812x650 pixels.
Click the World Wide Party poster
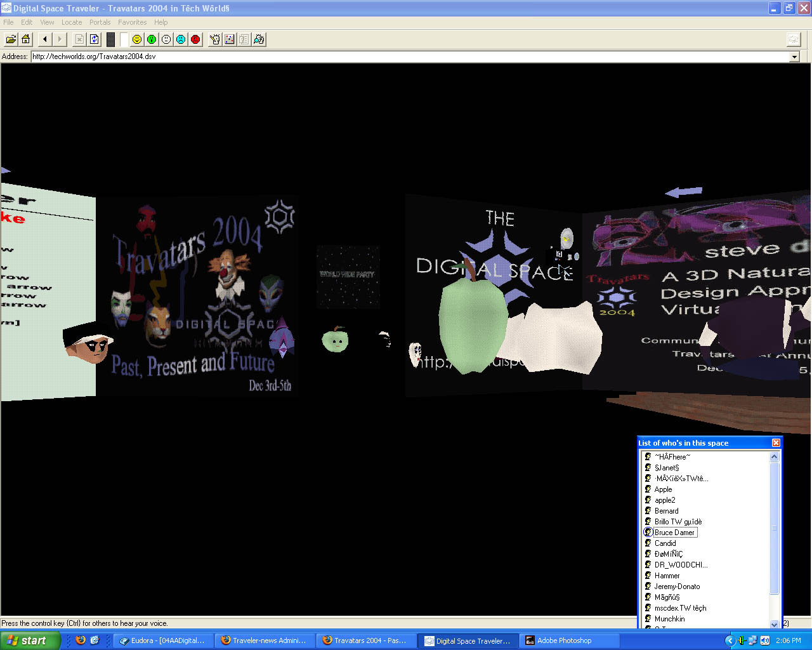click(x=348, y=277)
